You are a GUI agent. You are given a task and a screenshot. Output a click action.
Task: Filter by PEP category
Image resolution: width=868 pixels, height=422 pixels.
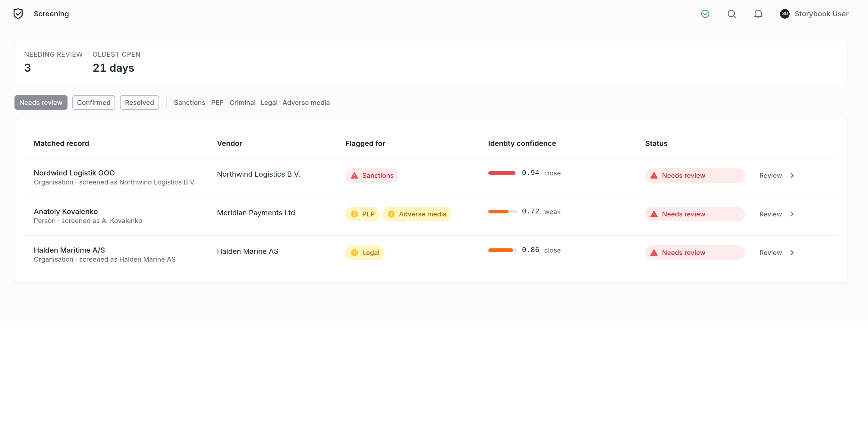217,102
